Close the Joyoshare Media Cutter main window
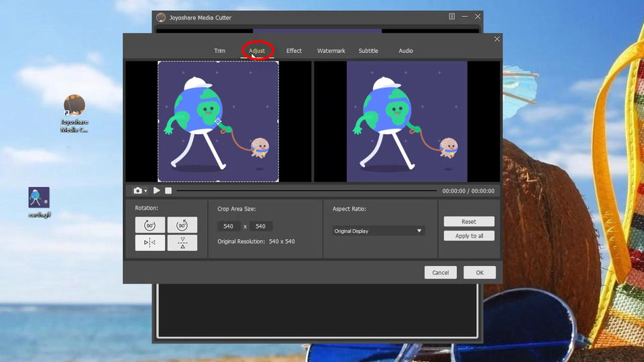This screenshot has width=644, height=362. (478, 16)
